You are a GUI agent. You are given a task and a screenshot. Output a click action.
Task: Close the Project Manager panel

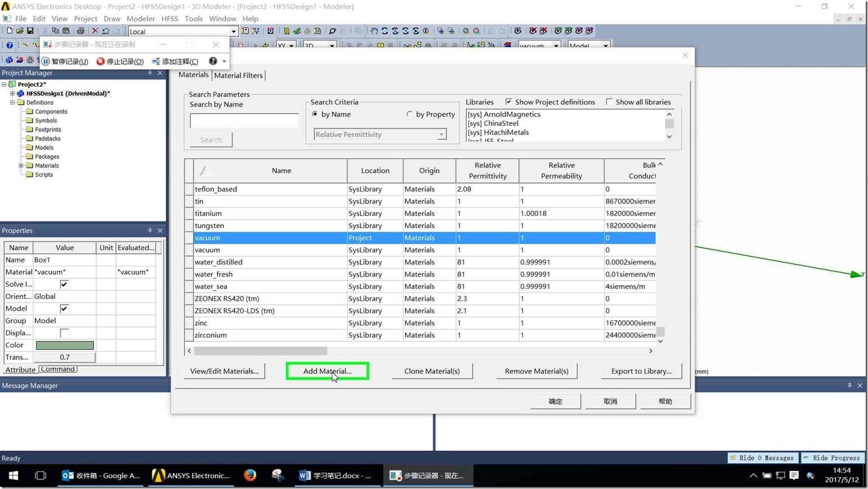[x=160, y=73]
